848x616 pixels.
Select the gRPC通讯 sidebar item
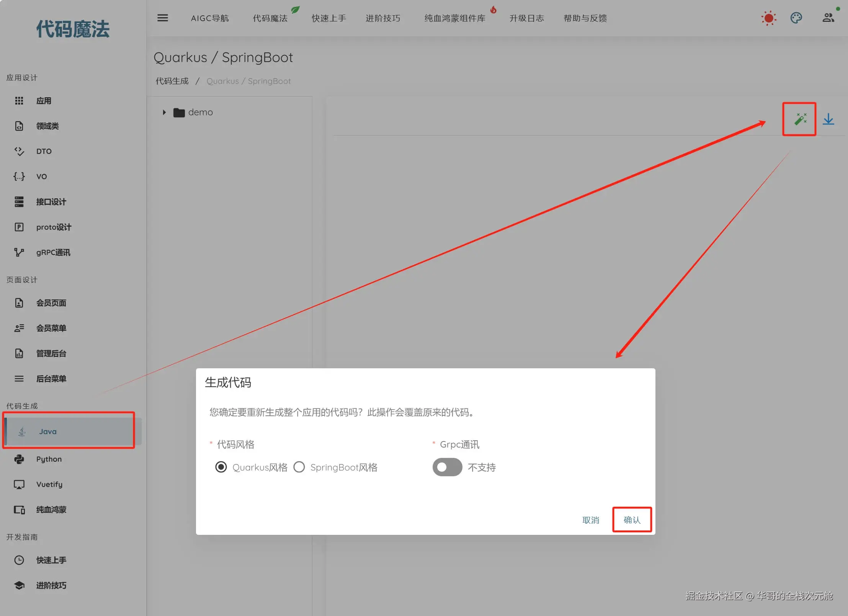53,252
